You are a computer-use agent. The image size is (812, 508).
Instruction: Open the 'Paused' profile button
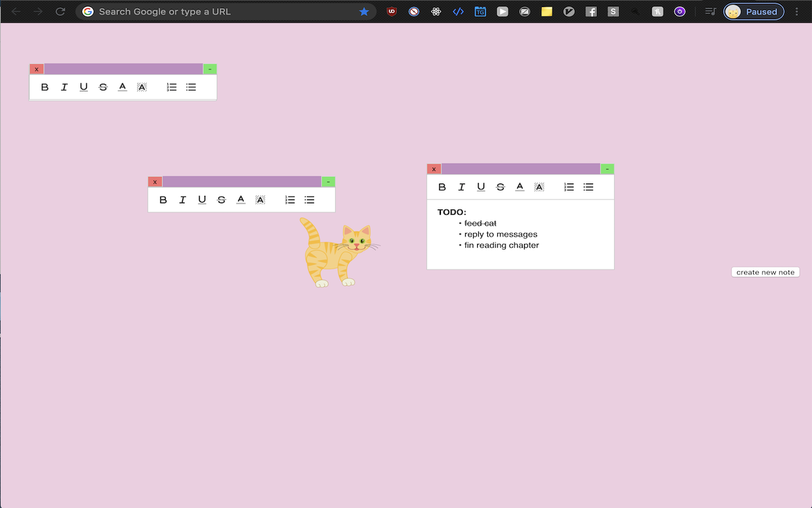tap(754, 11)
